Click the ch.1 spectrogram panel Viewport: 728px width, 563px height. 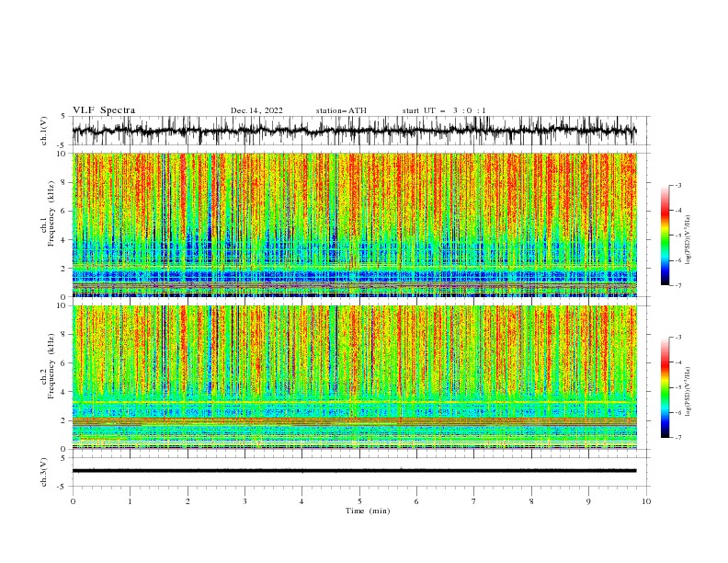(355, 224)
